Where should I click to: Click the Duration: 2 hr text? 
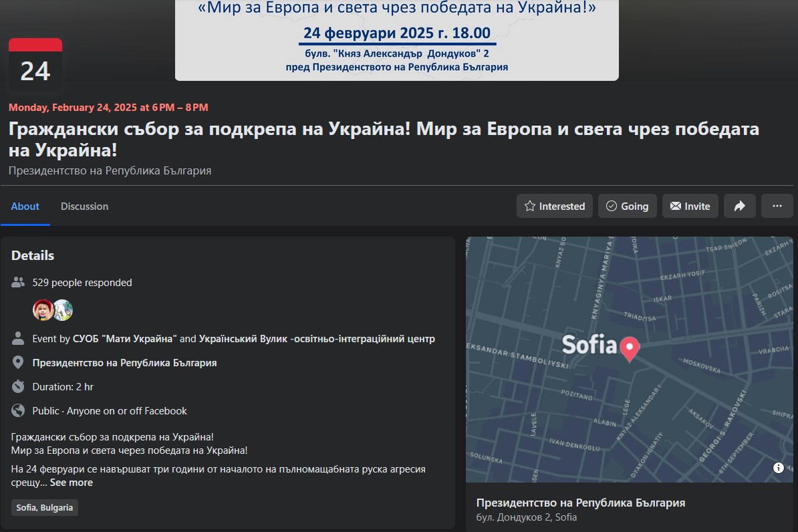pyautogui.click(x=63, y=387)
